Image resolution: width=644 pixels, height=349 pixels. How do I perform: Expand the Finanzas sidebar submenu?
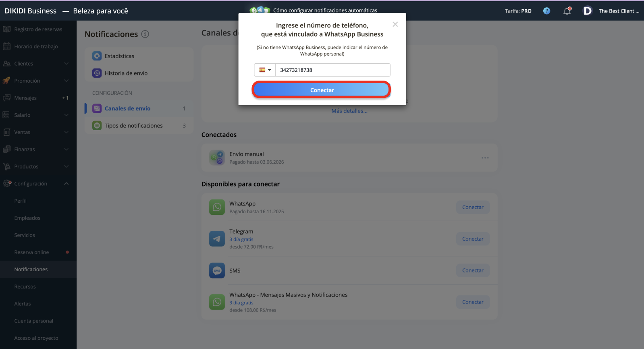66,150
